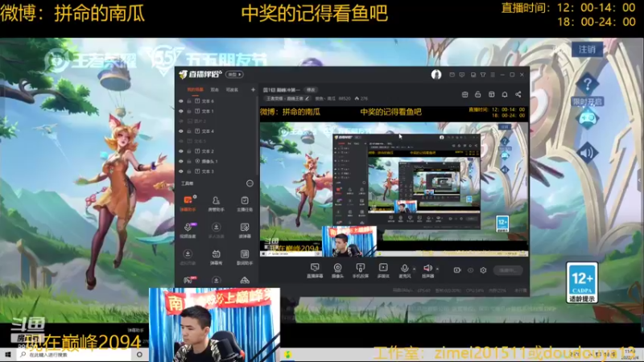This screenshot has width=644, height=362.
Task: Open the feedback chat icon in title bar
Action: (462, 75)
